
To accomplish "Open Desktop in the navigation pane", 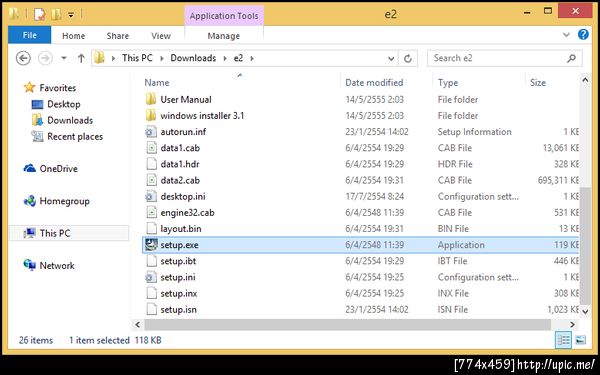I will [x=64, y=104].
